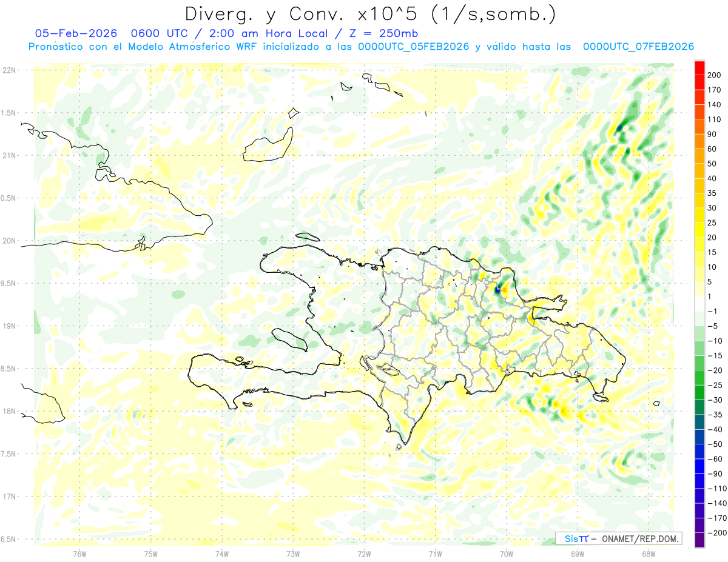The image size is (728, 562).
Task: Click the 70W longitude label
Action: (506, 553)
